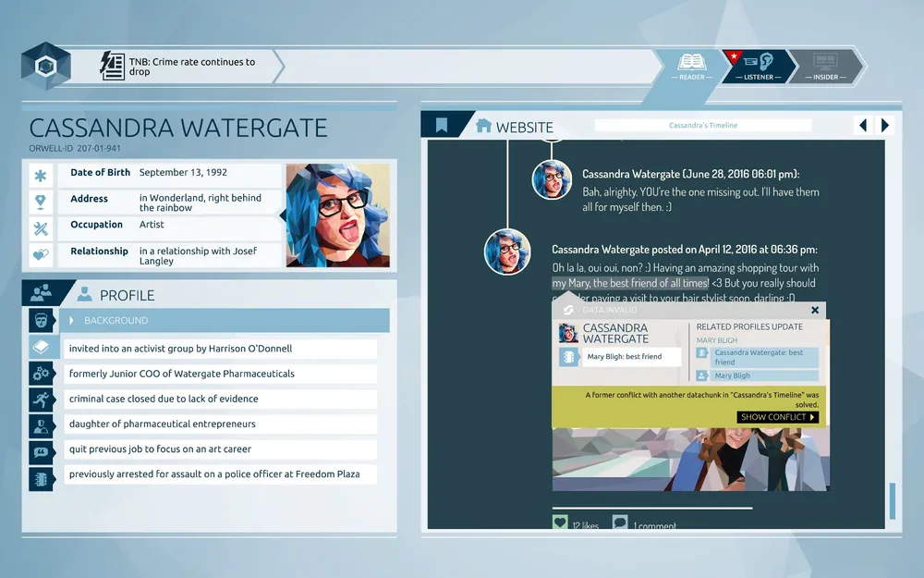Click the 'TNB: Crime rate continues to drop' headline

coord(192,67)
